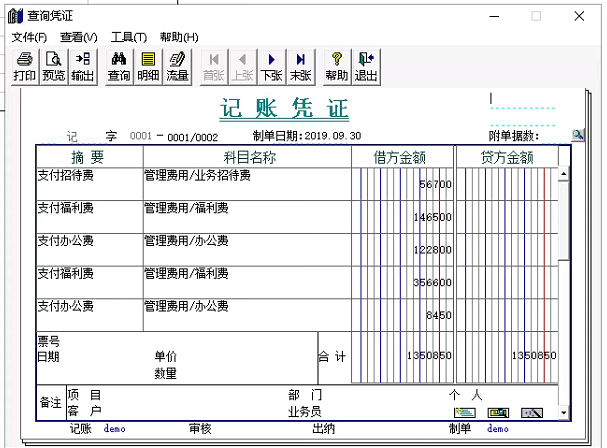The height and width of the screenshot is (448, 607).
Task: Click the 帮助 help toolbar icon
Action: (x=337, y=67)
